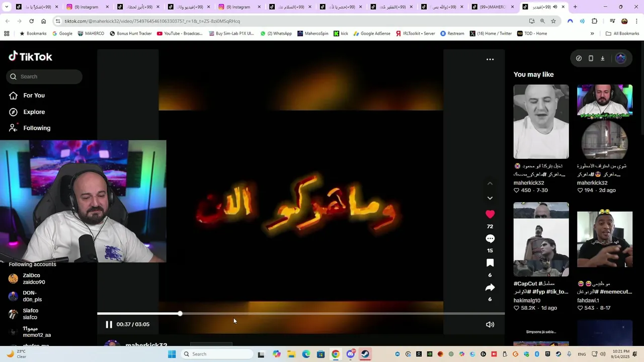Click the Windows taskbar search box

coord(217,354)
